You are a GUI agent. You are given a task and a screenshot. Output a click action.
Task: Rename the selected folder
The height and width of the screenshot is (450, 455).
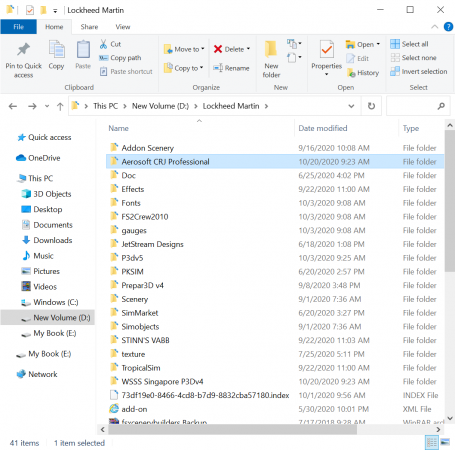point(231,68)
